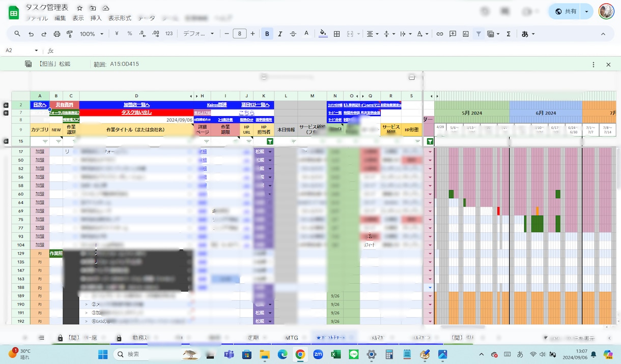The image size is (621, 364).
Task: Open the fill color bucket tool
Action: point(323,34)
